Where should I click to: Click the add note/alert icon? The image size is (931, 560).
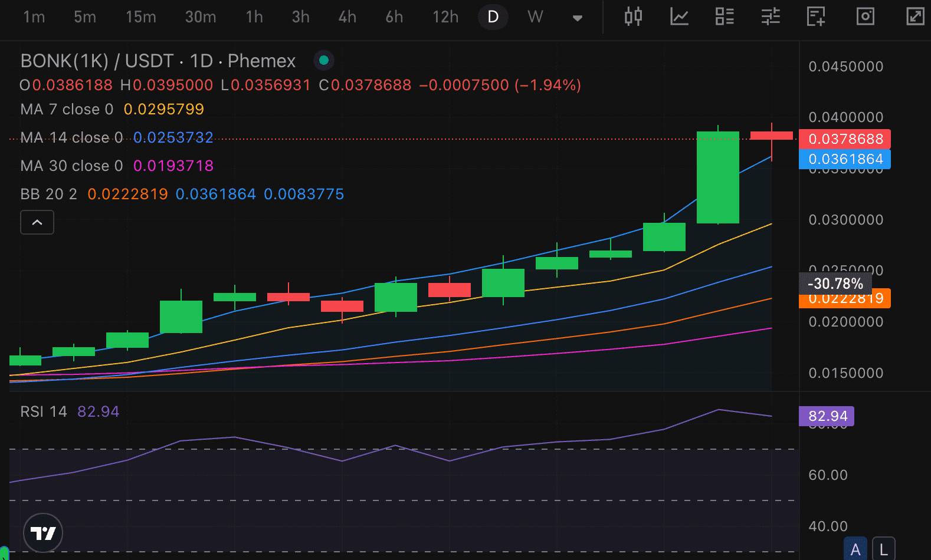click(x=816, y=17)
